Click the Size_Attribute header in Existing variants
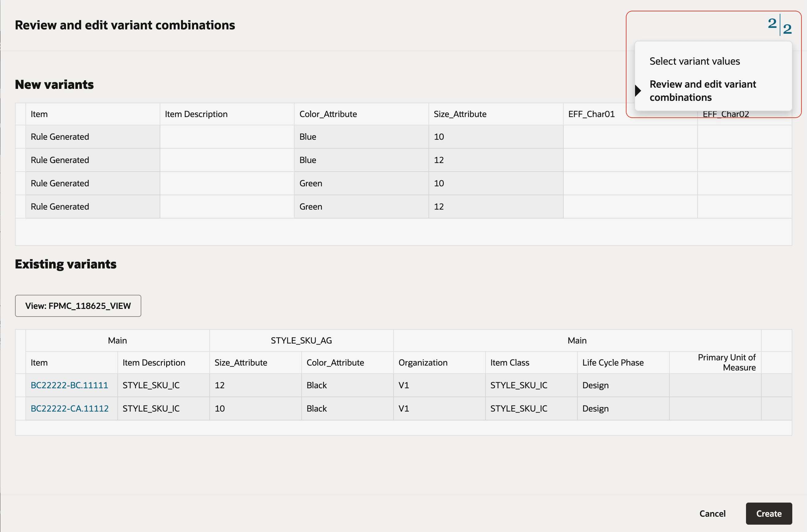Screen dimensions: 807x532 tap(241, 363)
